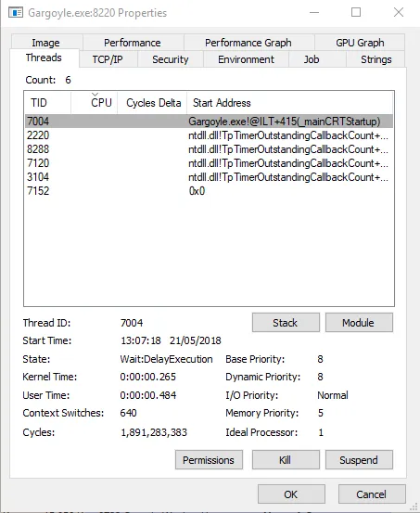
Task: Sort threads by TID column header
Action: tap(47, 103)
